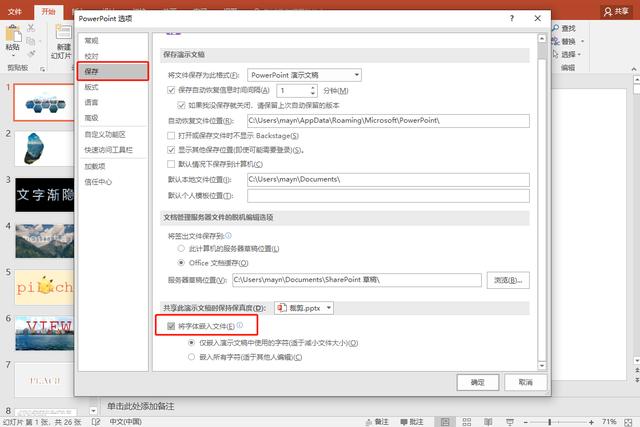Open clipboard group dialog launcher
This screenshot has height=427, width=640.
pyautogui.click(x=42, y=69)
